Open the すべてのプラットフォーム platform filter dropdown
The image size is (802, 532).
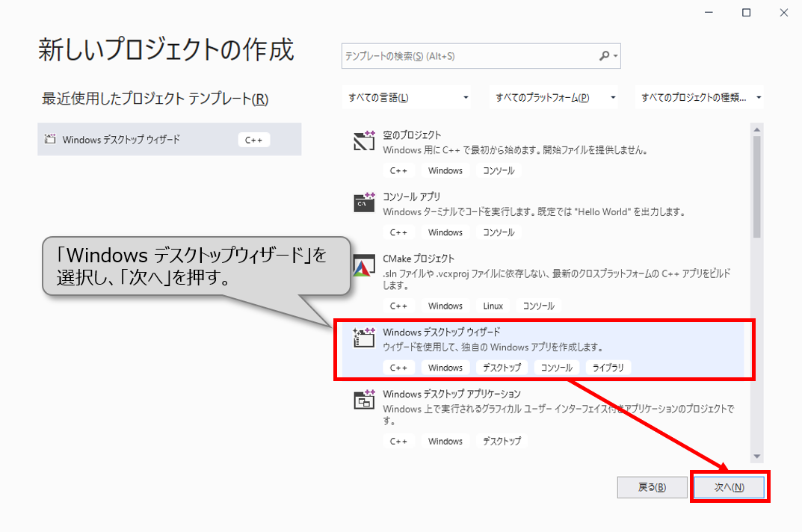coord(554,97)
